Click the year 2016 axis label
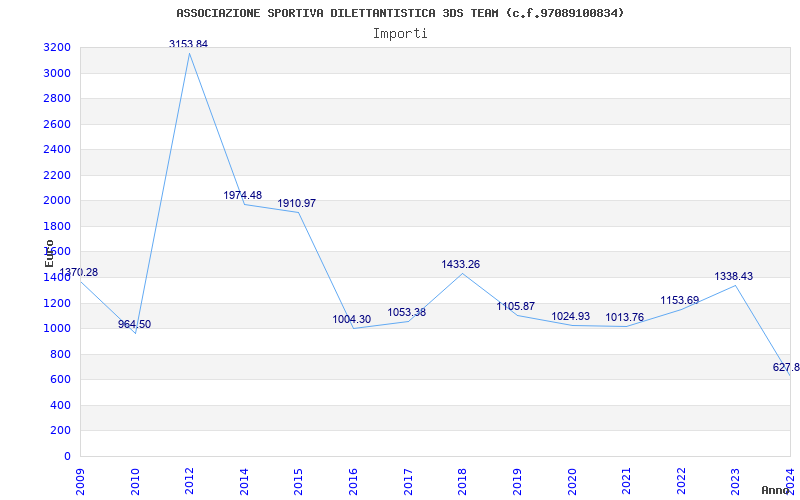This screenshot has width=800, height=500. (x=353, y=481)
